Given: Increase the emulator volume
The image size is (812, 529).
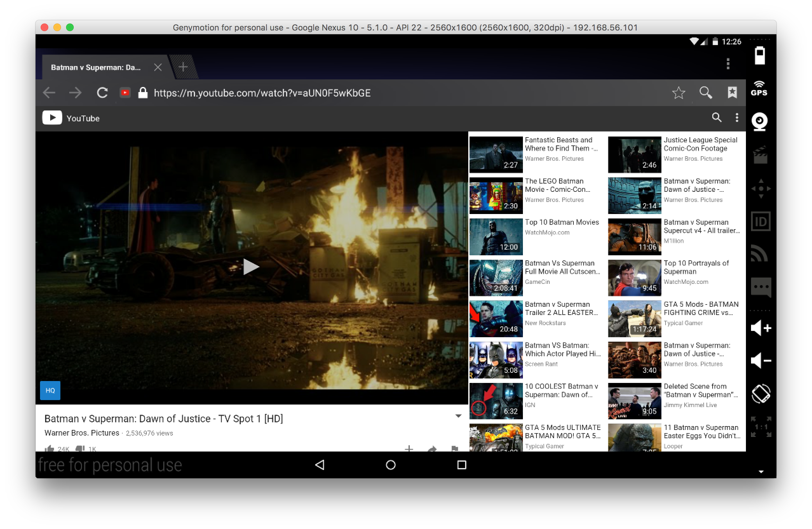Looking at the screenshot, I should coord(761,328).
